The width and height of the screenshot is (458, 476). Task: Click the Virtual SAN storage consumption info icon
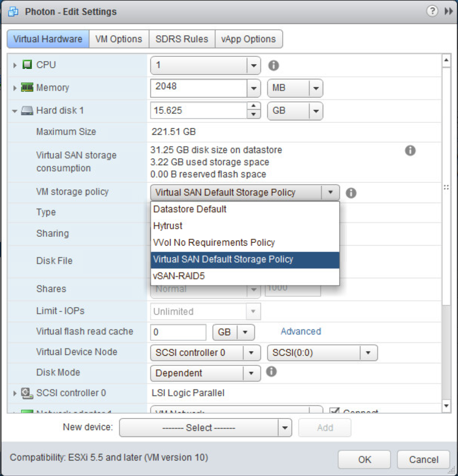coord(410,150)
